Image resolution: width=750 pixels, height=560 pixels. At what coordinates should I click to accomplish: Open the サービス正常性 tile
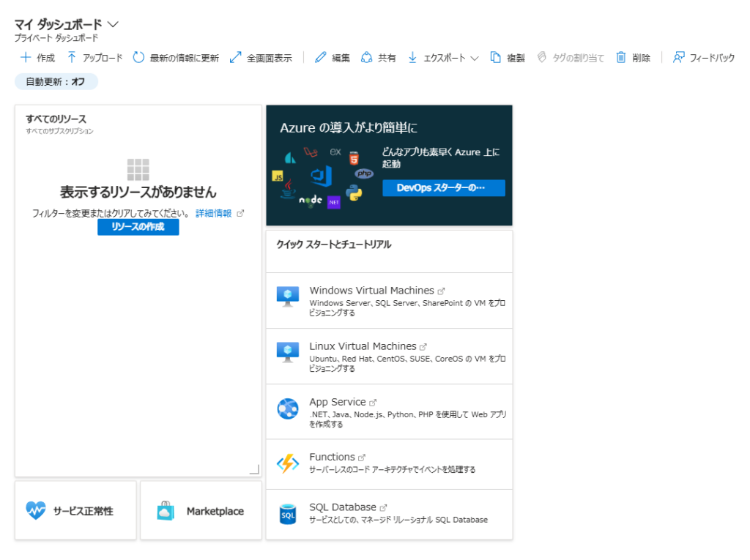point(75,510)
